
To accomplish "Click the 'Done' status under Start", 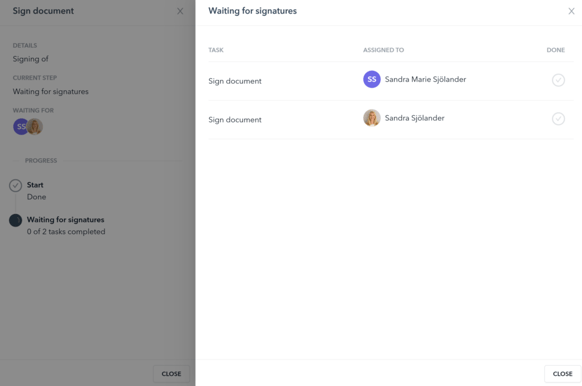I will (36, 197).
